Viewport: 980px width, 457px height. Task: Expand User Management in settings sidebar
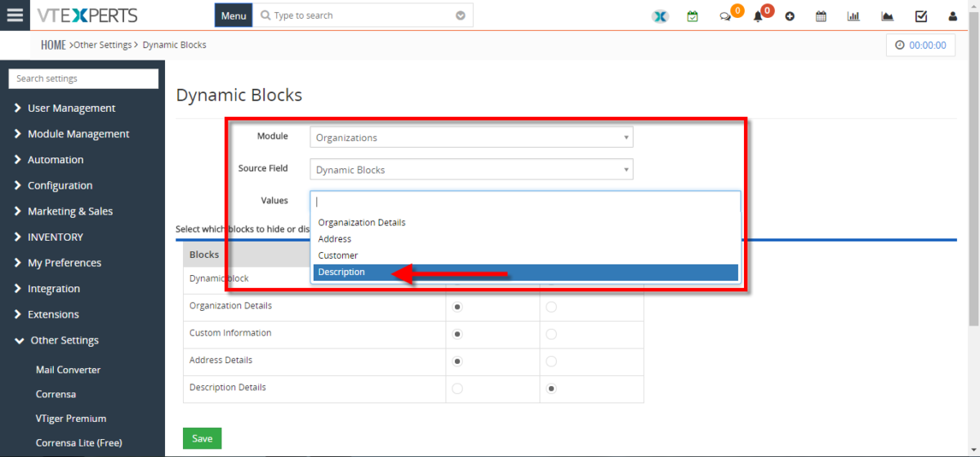pyautogui.click(x=71, y=108)
